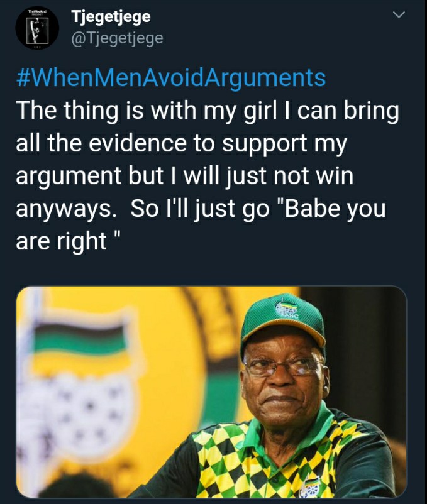Click the cap's ANC logo emblem

click(287, 310)
